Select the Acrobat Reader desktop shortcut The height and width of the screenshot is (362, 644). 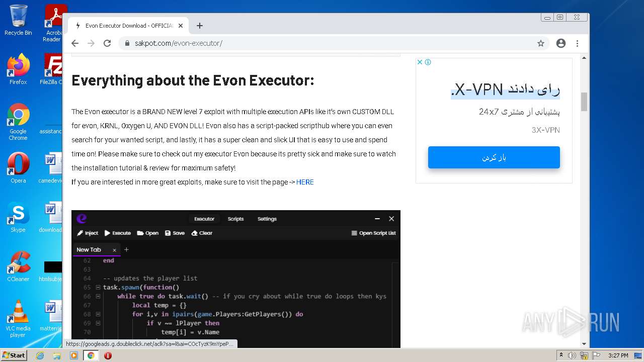(x=53, y=23)
